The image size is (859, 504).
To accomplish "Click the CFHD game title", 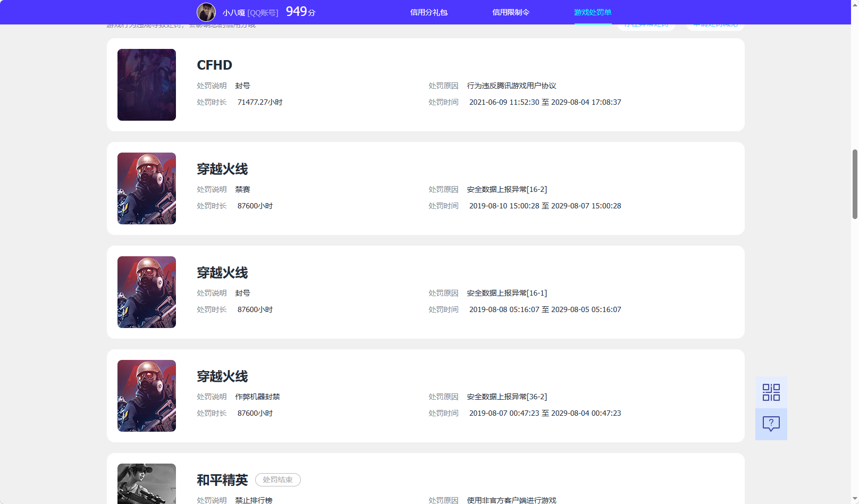I will coord(214,65).
